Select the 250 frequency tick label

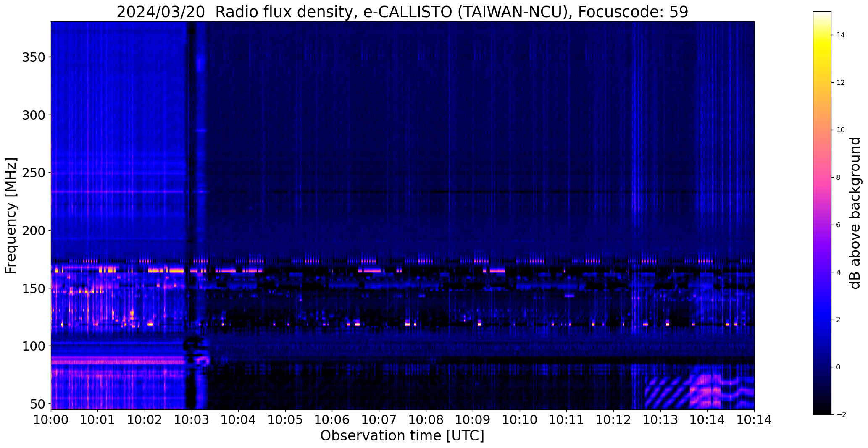pos(34,173)
